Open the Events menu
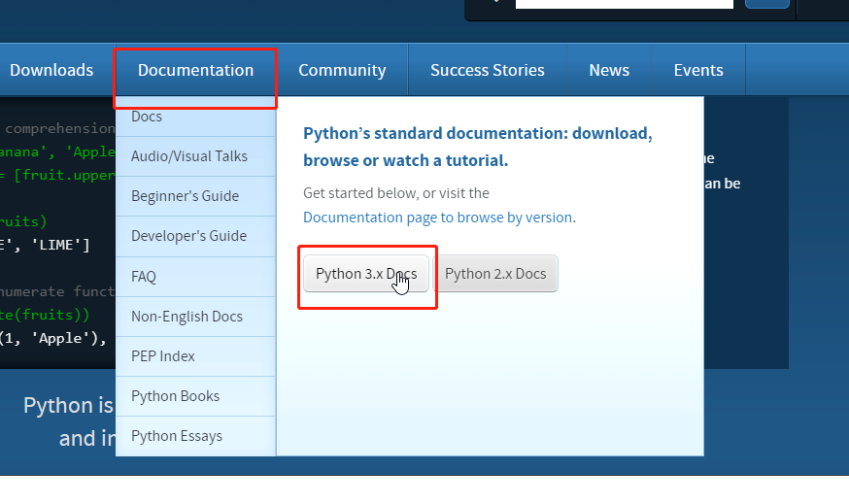Screen dimensions: 849x504 [x=698, y=70]
